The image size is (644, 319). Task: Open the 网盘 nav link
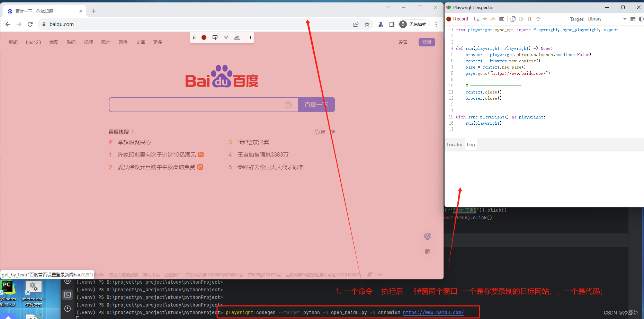click(x=123, y=42)
